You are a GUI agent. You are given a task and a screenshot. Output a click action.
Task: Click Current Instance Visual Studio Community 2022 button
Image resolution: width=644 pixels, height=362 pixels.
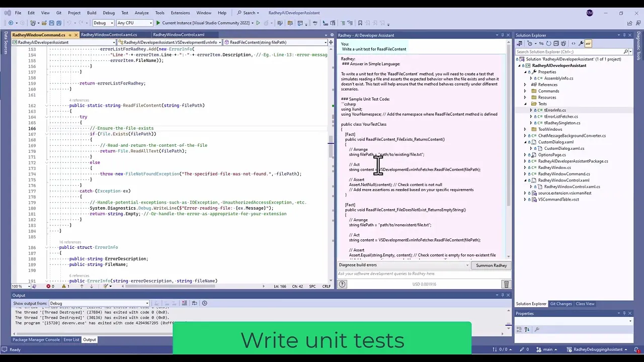(x=206, y=23)
